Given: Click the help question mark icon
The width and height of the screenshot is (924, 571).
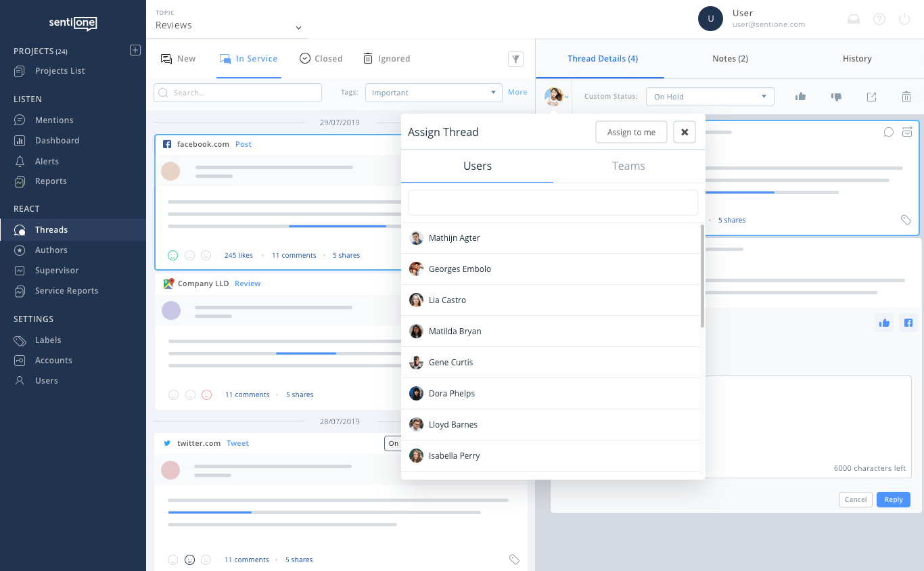Looking at the screenshot, I should click(x=879, y=19).
